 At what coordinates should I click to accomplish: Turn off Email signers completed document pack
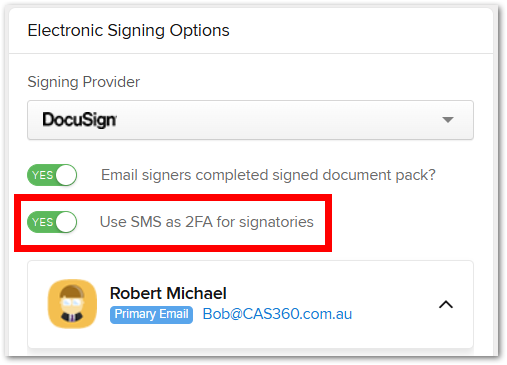[x=52, y=175]
